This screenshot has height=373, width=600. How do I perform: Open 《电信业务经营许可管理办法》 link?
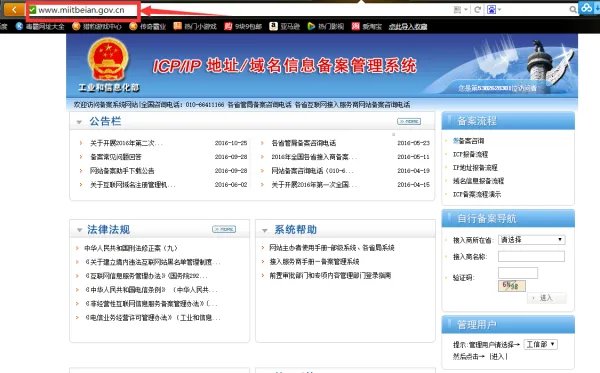(153, 317)
